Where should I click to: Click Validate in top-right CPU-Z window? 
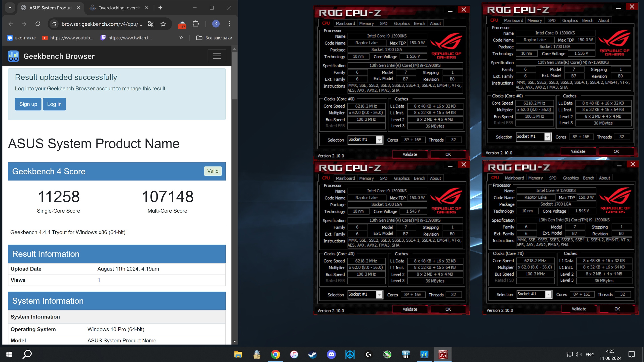(x=578, y=151)
